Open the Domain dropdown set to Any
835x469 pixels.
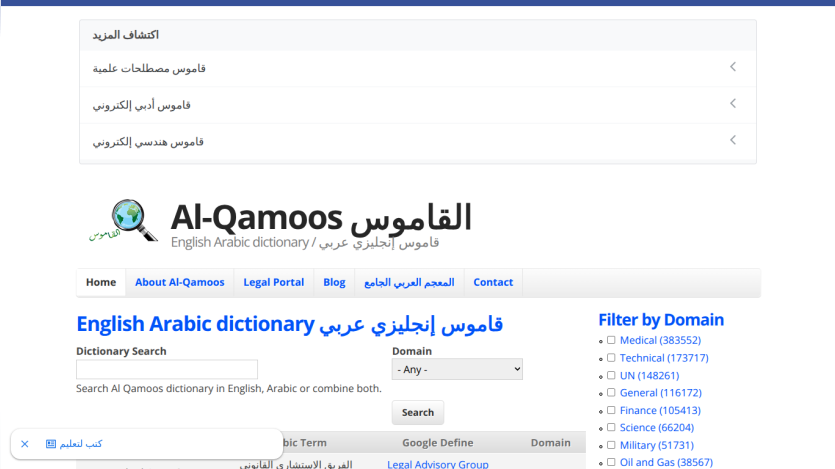pyautogui.click(x=457, y=369)
